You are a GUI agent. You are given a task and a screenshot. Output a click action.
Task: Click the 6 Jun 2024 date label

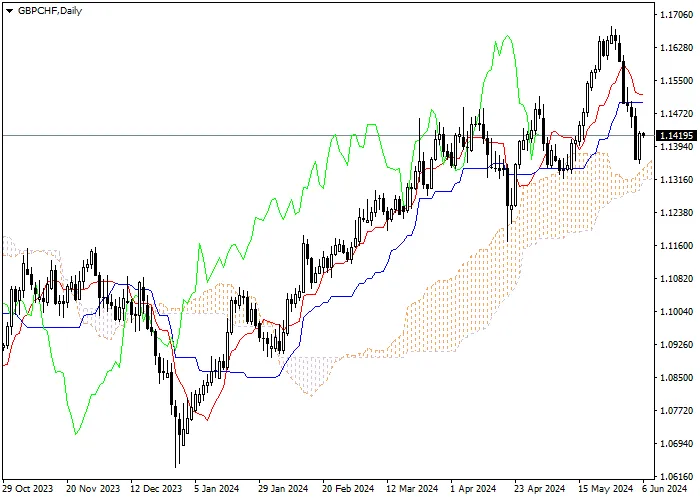[665, 489]
